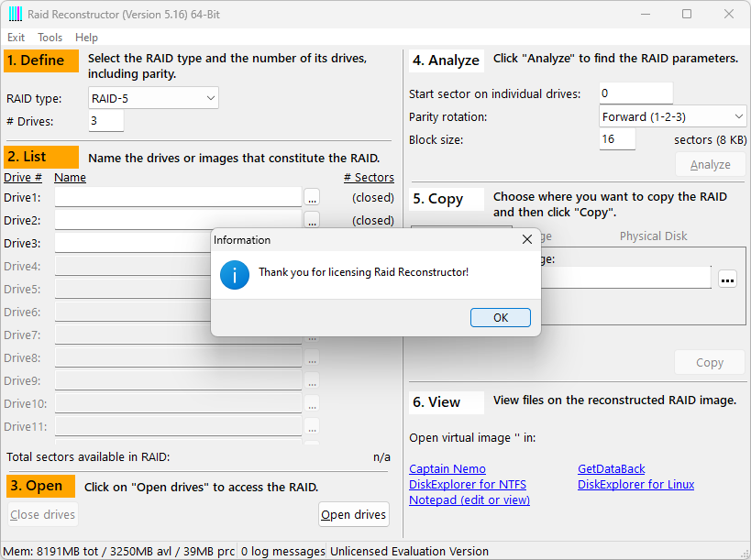Click the 6. View step label
Viewport: 751px width, 560px height.
coord(447,402)
